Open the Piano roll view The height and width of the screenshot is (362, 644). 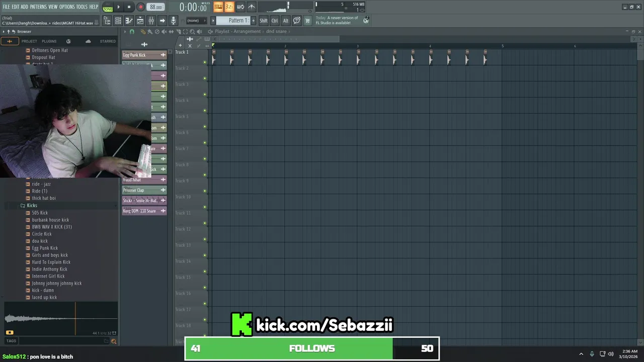coord(129,21)
